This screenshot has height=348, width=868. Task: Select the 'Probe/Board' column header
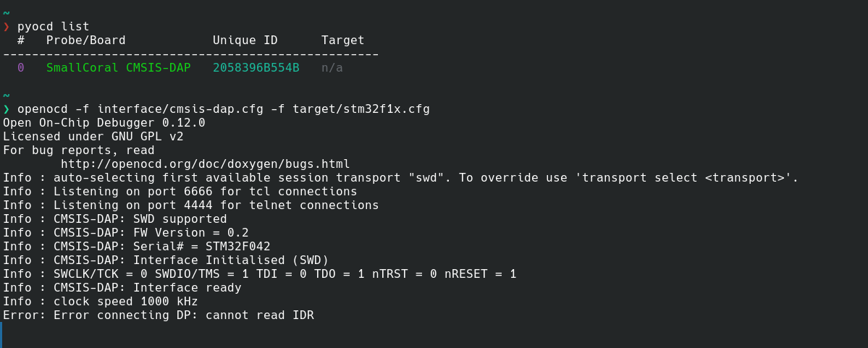pos(85,41)
